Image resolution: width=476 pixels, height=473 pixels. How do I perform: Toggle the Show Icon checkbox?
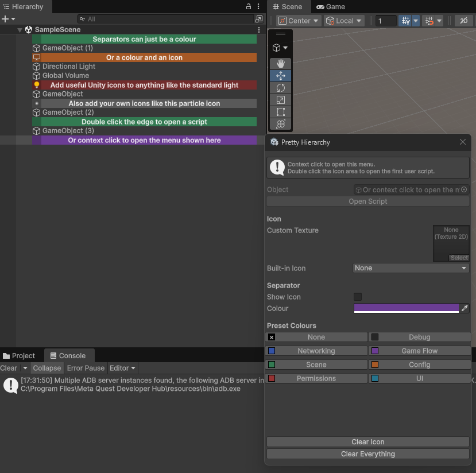[x=358, y=297]
